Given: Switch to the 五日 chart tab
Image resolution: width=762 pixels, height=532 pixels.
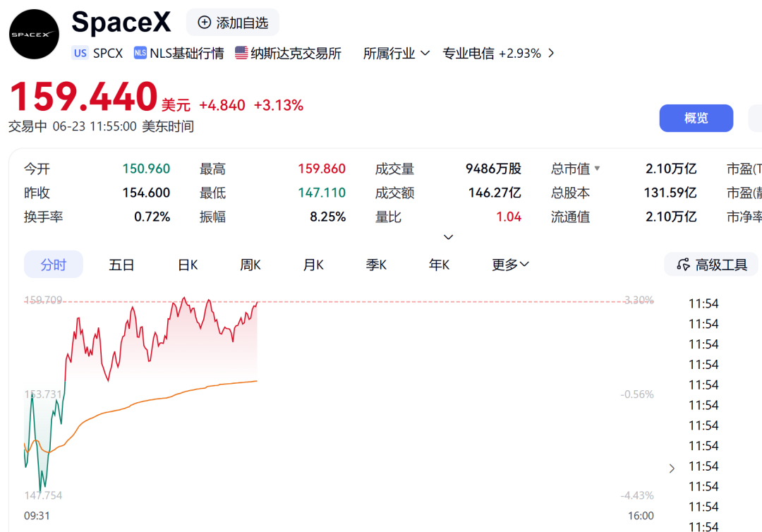Looking at the screenshot, I should [x=121, y=265].
